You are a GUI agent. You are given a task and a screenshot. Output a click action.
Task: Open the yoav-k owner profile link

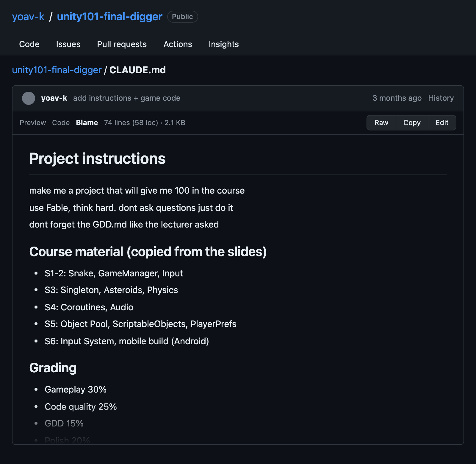28,17
